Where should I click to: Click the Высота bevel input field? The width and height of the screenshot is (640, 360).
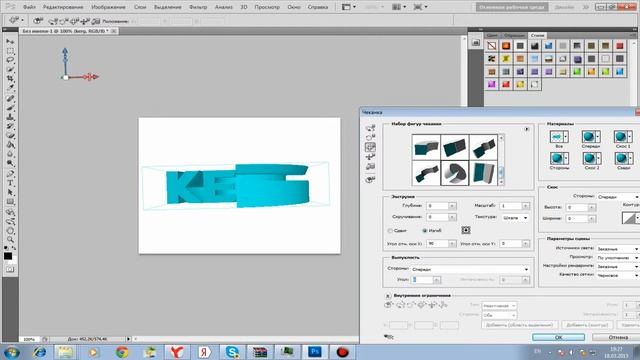(577, 208)
